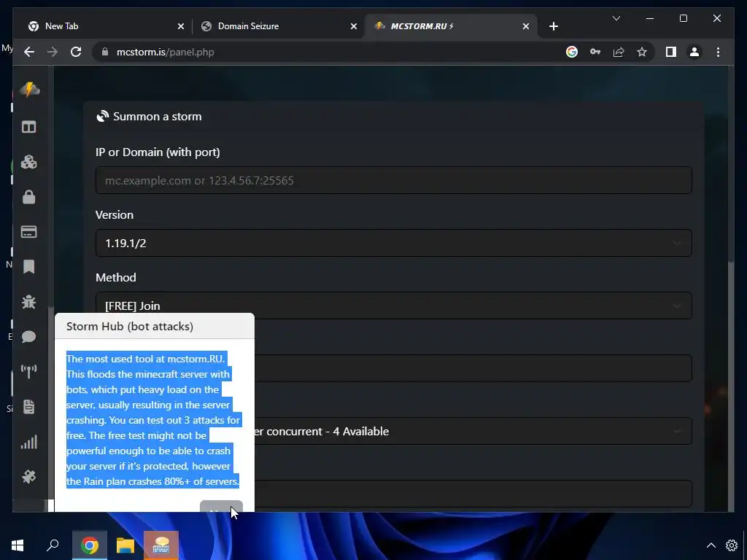This screenshot has width=747, height=560.
Task: Close the MCSTORM.RU tab
Action: (x=525, y=26)
